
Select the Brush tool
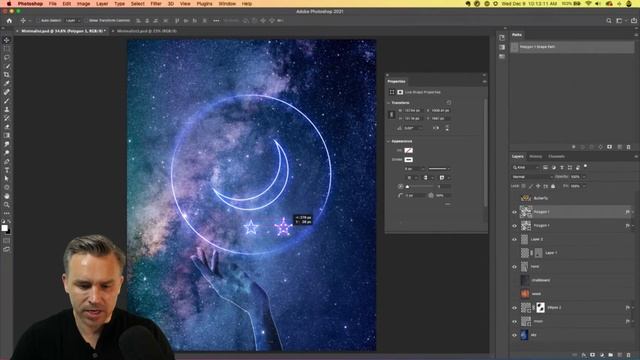click(x=7, y=100)
